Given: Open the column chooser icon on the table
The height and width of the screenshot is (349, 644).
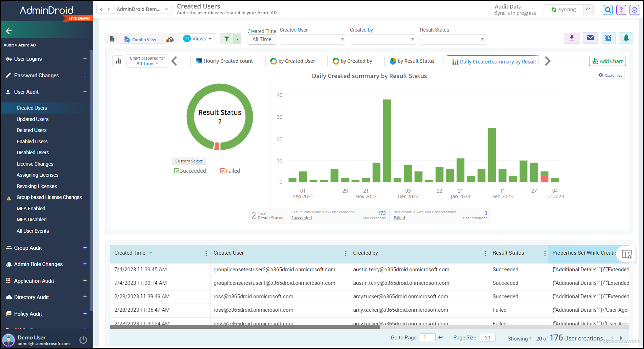Looking at the screenshot, I should click(x=627, y=254).
